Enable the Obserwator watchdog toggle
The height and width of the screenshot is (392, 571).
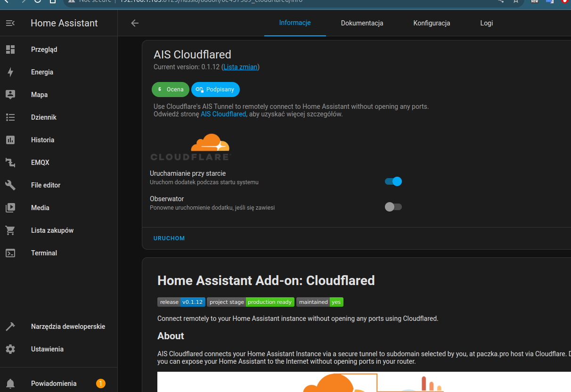pos(393,207)
